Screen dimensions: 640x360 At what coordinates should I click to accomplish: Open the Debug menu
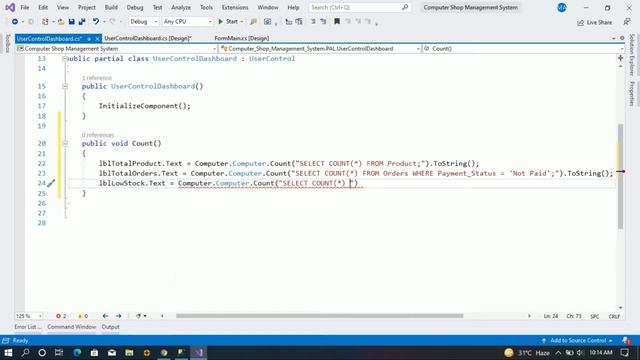click(135, 7)
